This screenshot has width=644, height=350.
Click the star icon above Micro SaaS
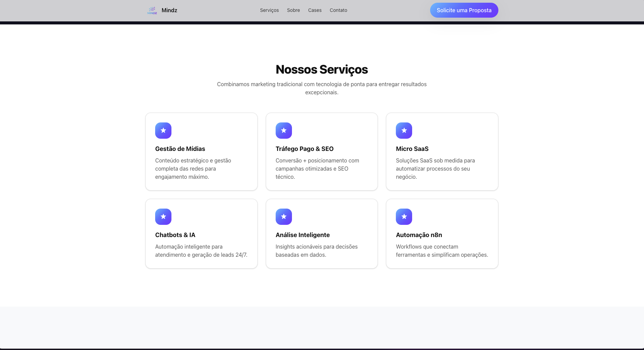[404, 131]
